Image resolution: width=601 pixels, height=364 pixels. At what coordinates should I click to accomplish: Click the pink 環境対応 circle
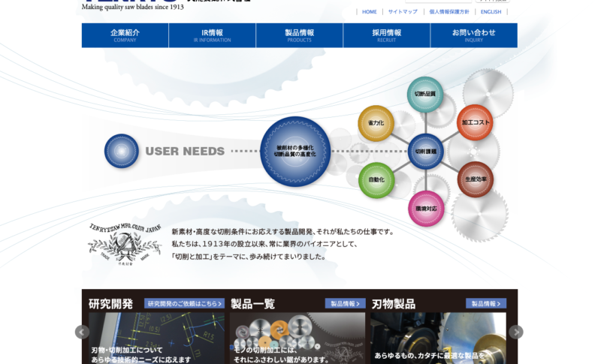coord(426,209)
